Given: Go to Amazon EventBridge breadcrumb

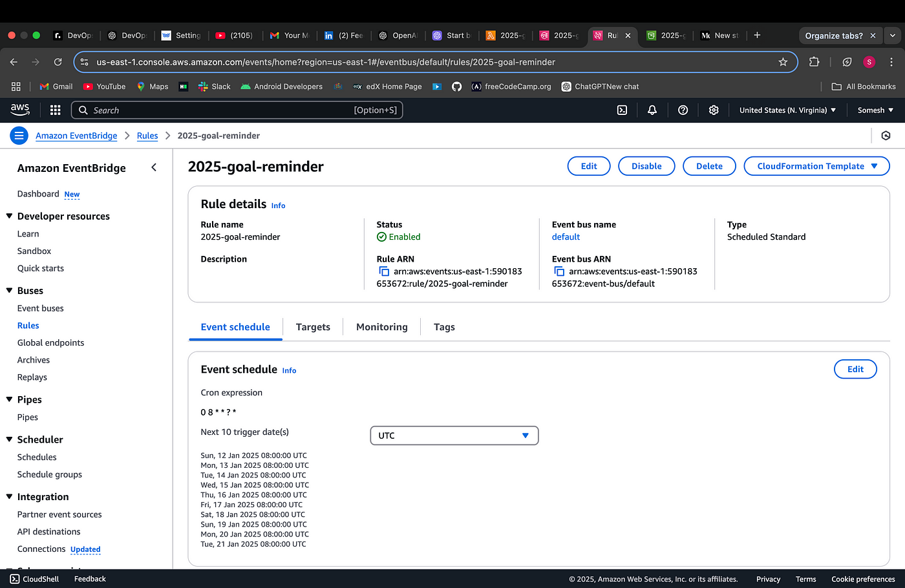Looking at the screenshot, I should tap(76, 136).
